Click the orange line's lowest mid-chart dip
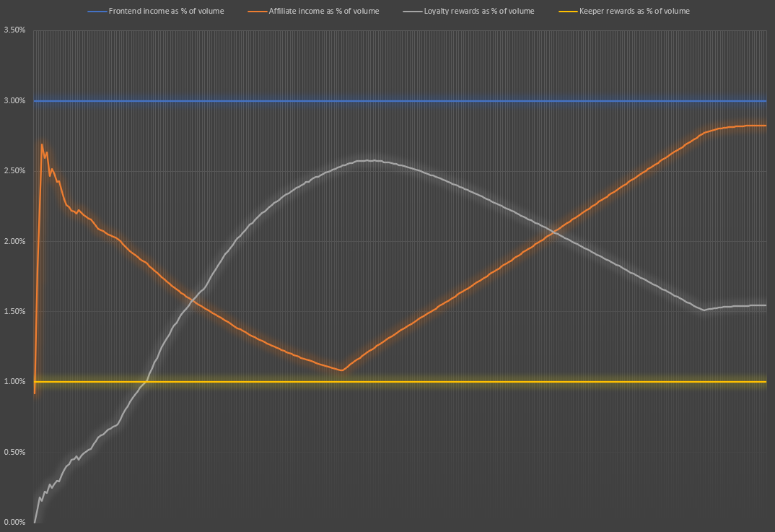Screen dimensions: 775x532 341,370
